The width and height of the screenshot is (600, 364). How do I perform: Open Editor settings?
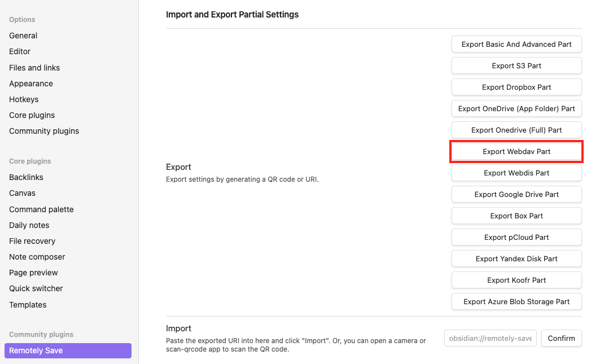tap(20, 51)
